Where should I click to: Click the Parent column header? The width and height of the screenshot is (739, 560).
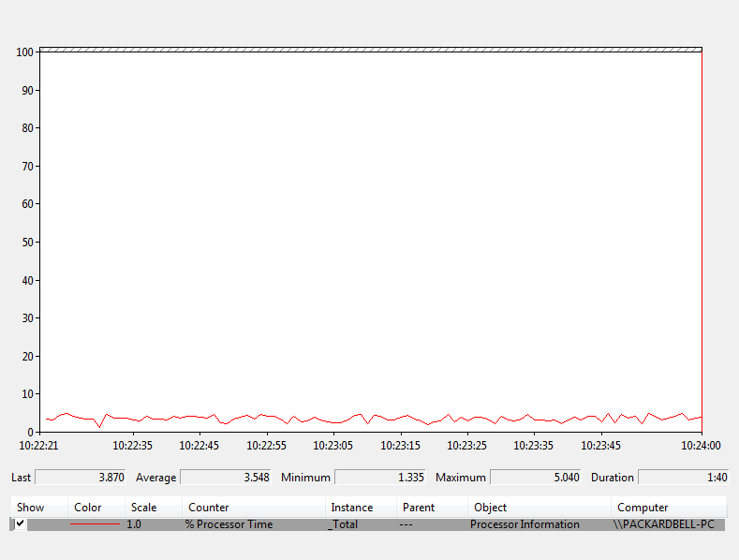(x=418, y=507)
